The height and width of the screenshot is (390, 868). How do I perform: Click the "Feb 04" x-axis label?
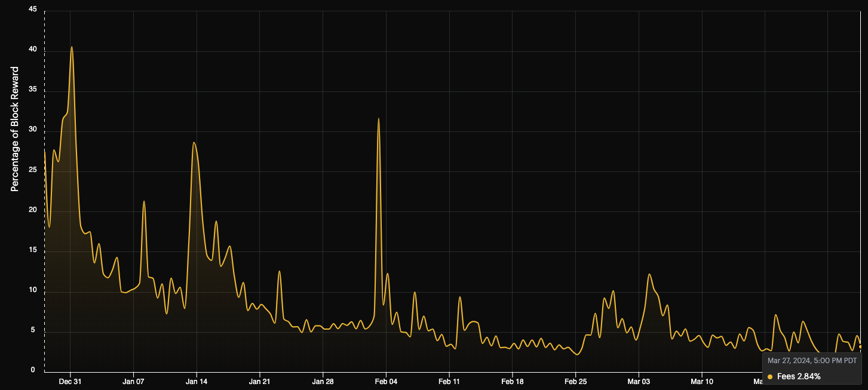click(x=386, y=381)
